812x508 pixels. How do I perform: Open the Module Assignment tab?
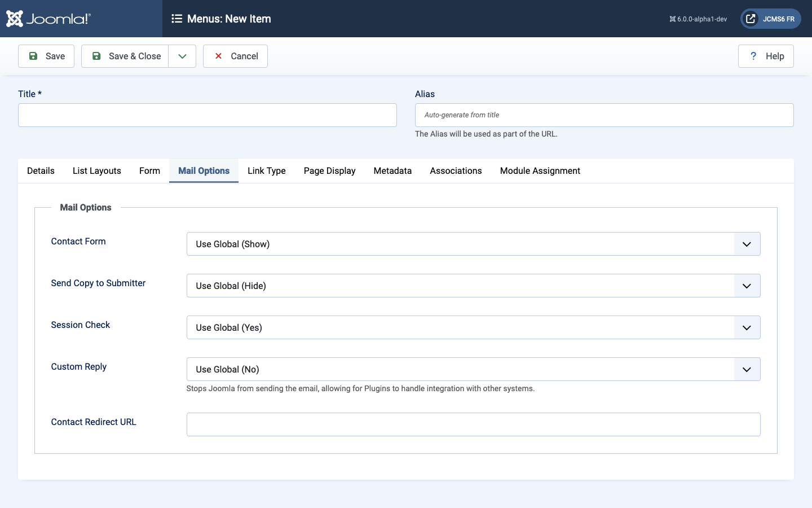540,170
